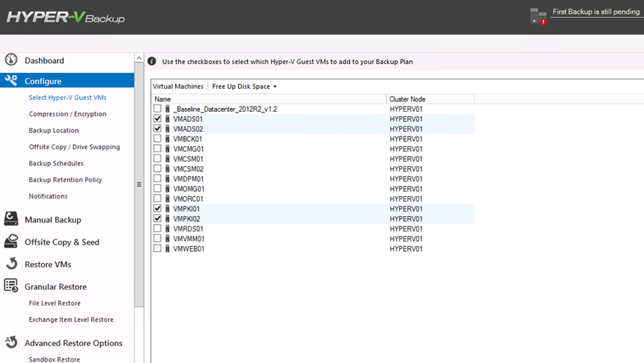Uncheck the VMADS01 checkbox
This screenshot has width=644, height=363.
coord(157,118)
